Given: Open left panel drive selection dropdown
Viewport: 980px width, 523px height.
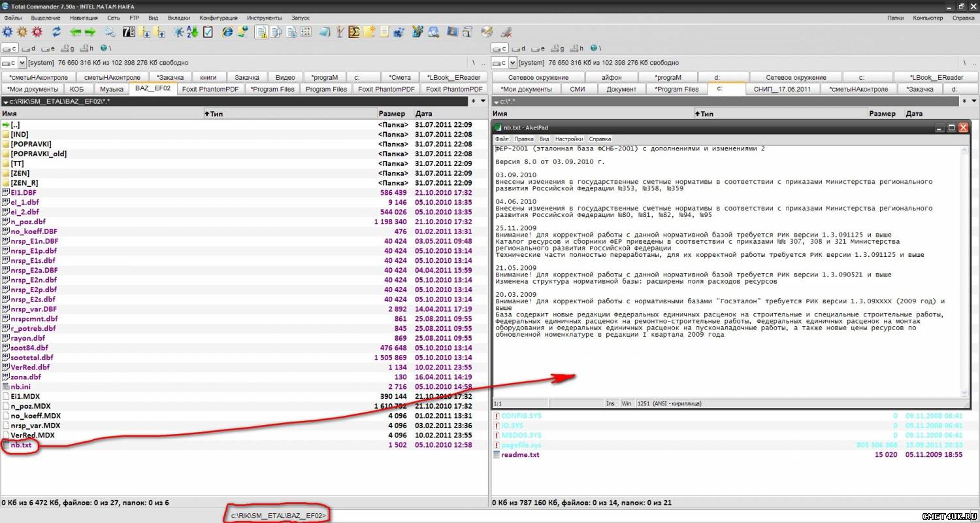Looking at the screenshot, I should coord(22,63).
